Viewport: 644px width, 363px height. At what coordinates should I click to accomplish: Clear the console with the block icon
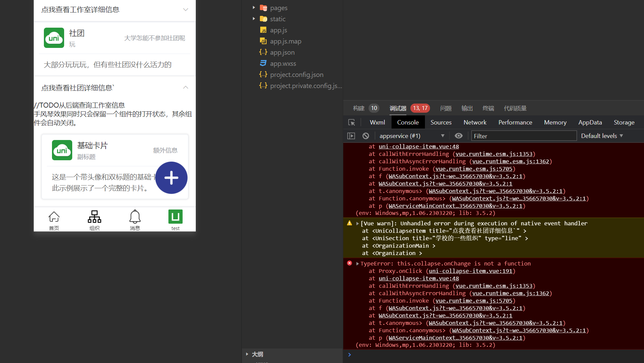pos(366,136)
